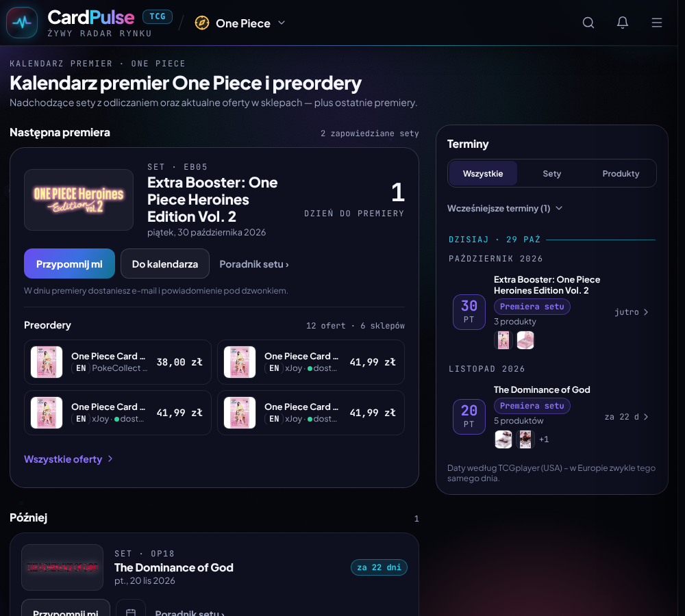The height and width of the screenshot is (616, 685).
Task: Click "The Dominance of God" title in Terminy list
Action: 542,389
